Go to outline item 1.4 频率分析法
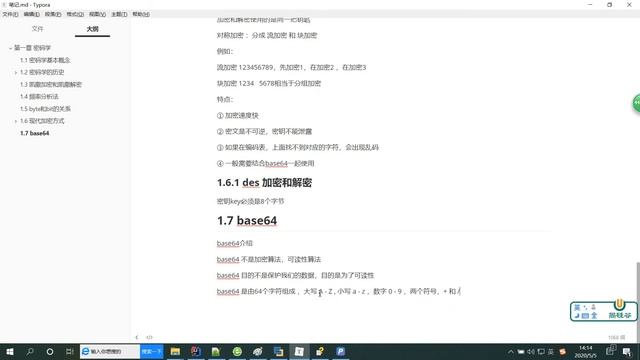640x360 pixels. [x=39, y=97]
